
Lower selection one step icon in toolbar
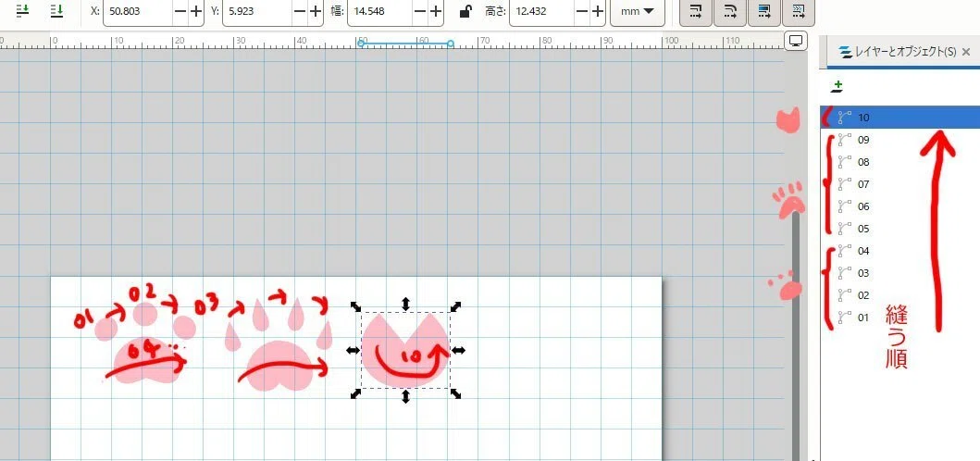coord(24,10)
